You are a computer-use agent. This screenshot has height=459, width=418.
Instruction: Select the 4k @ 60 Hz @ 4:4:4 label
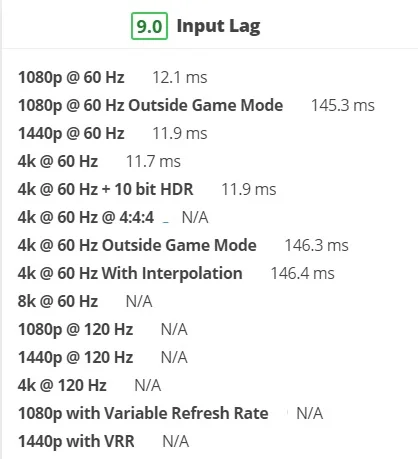(86, 217)
